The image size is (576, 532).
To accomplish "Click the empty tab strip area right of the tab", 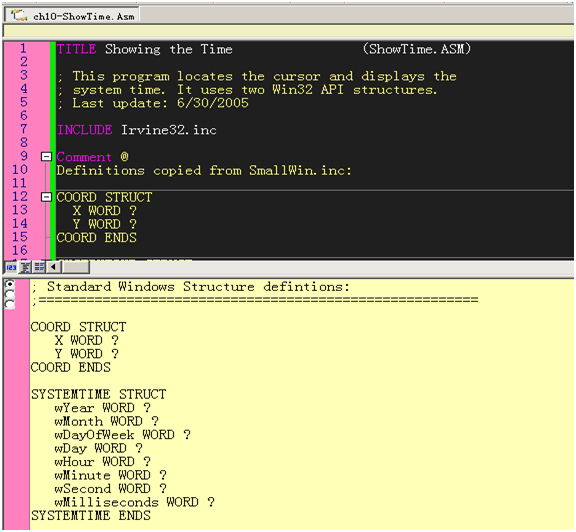I will coord(356,15).
